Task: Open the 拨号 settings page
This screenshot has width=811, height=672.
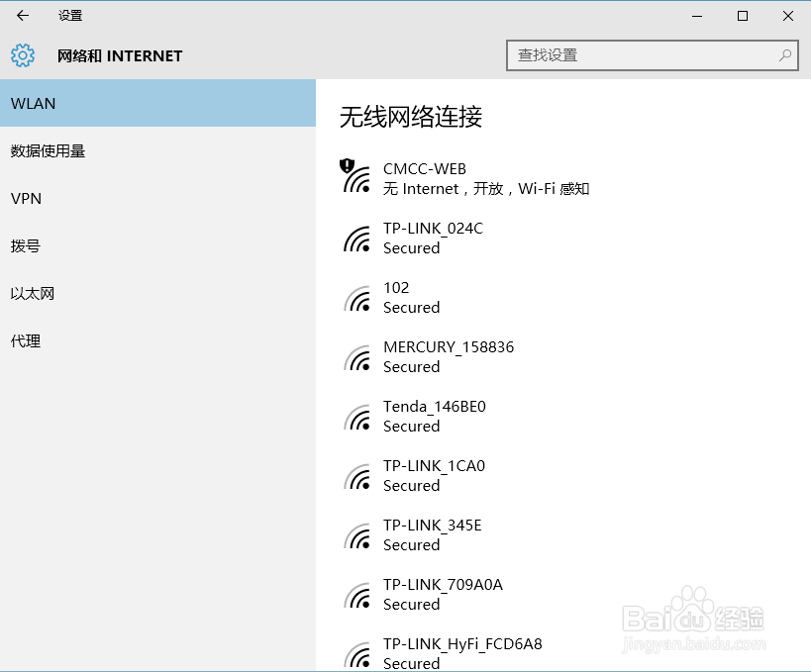Action: coord(26,245)
